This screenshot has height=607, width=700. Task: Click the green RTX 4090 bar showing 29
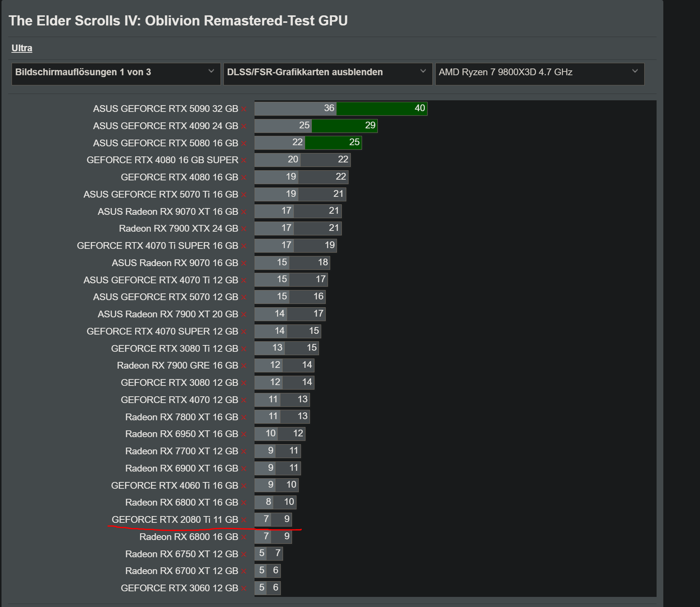click(x=344, y=126)
